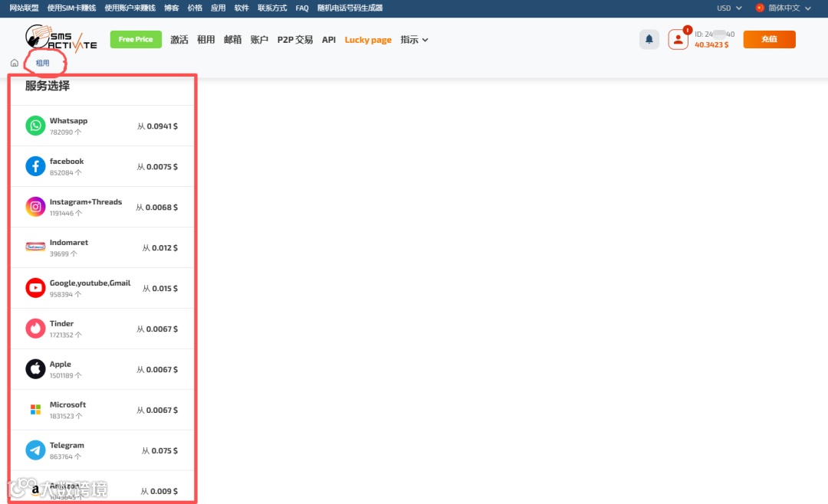Image resolution: width=828 pixels, height=504 pixels.
Task: Click the Indomaret price 从 0.012 $
Action: tap(160, 247)
